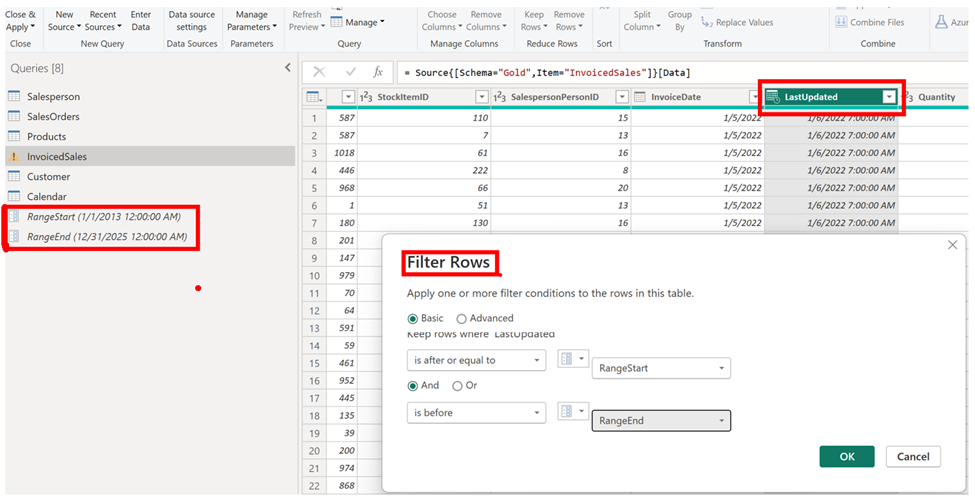Click Enter Data
Screen dimensions: 975x499
(x=141, y=21)
